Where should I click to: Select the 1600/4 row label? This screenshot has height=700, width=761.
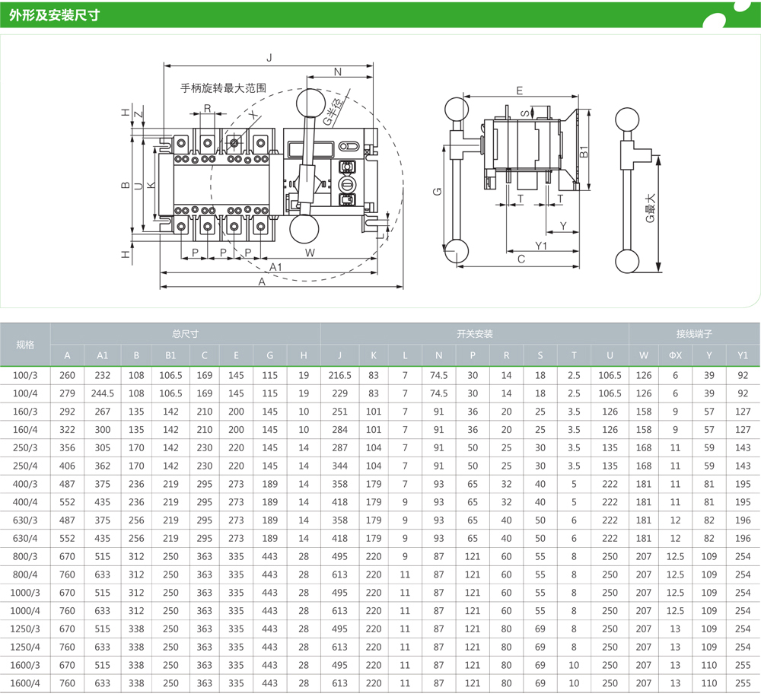click(26, 684)
